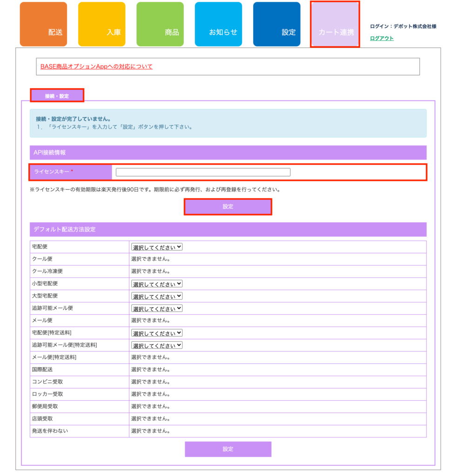
Task: Open the 大型宅配便 selection dropdown
Action: coord(157,296)
